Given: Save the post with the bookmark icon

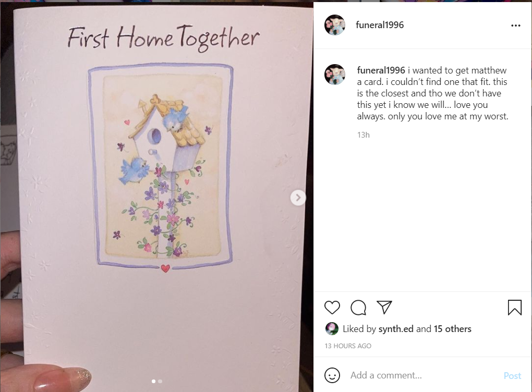Looking at the screenshot, I should click(x=514, y=308).
